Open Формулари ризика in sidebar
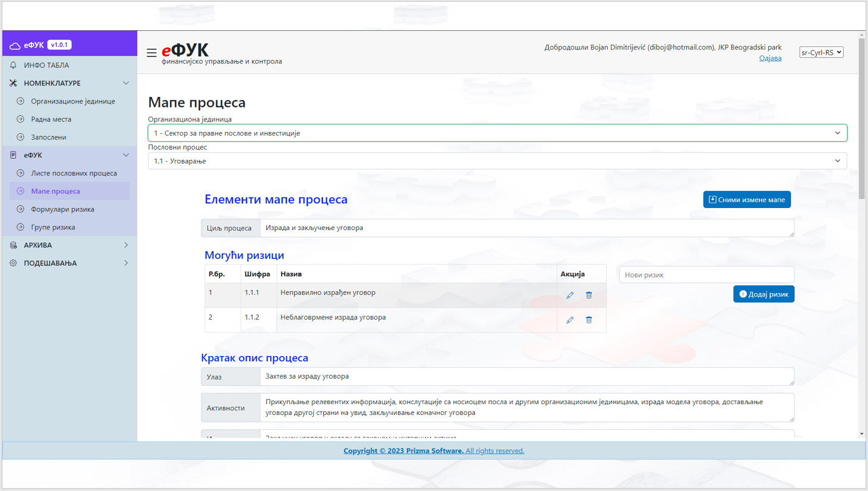The image size is (868, 491). [x=62, y=209]
